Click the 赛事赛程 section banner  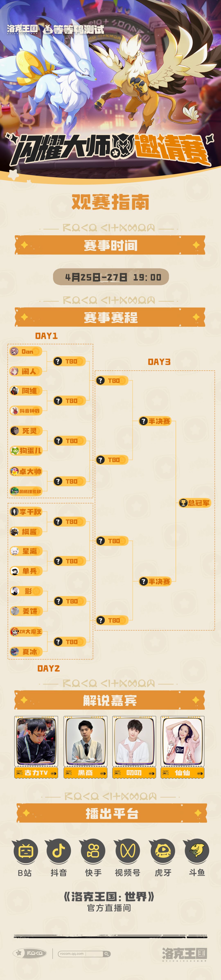tap(110, 317)
